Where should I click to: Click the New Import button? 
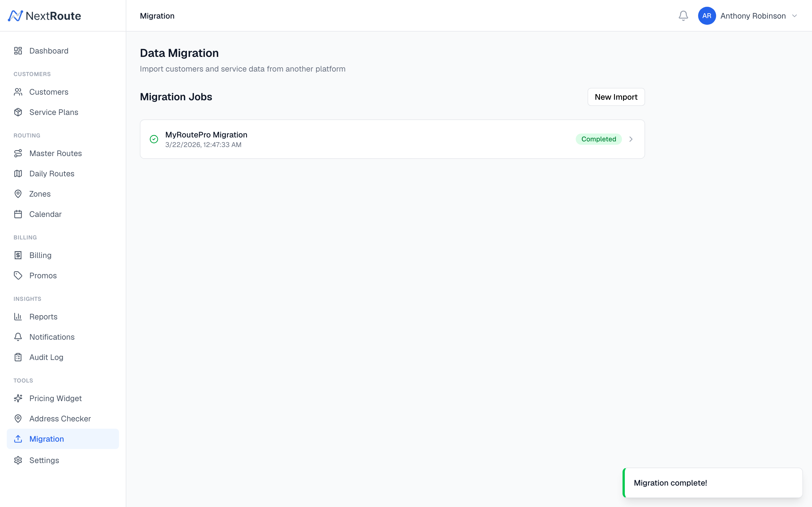tap(616, 97)
